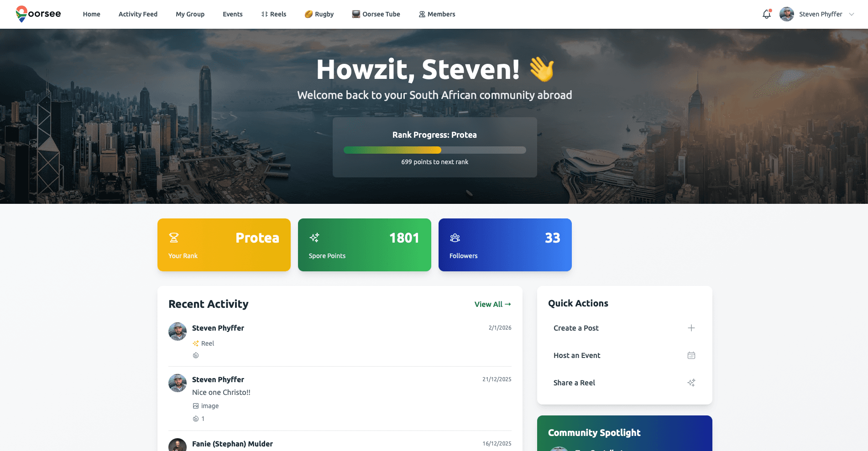Click the oorsee logo

click(x=38, y=14)
